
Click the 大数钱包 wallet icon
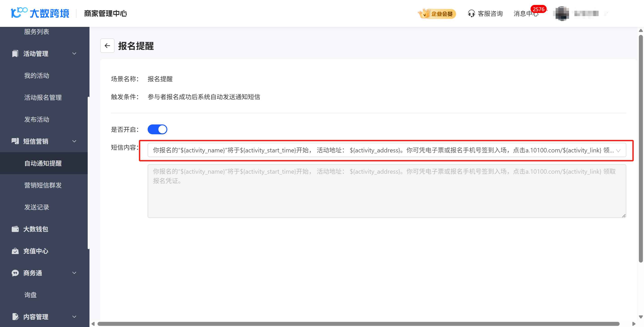click(x=15, y=229)
